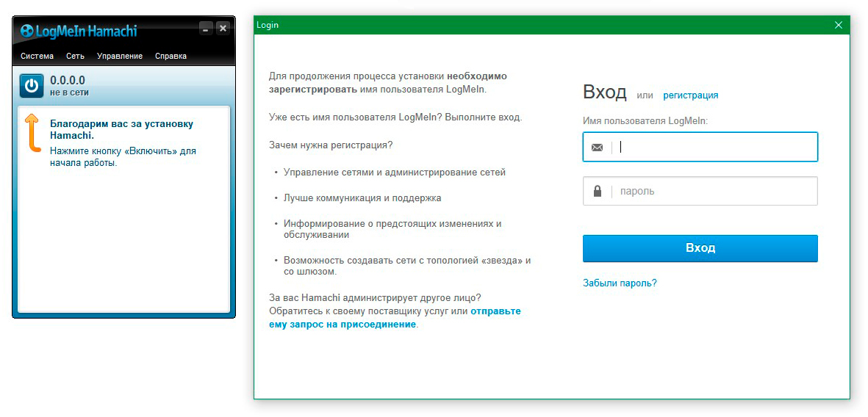Screen dimensions: 868x417
Task: Minimize the Hamachi window
Action: (205, 28)
